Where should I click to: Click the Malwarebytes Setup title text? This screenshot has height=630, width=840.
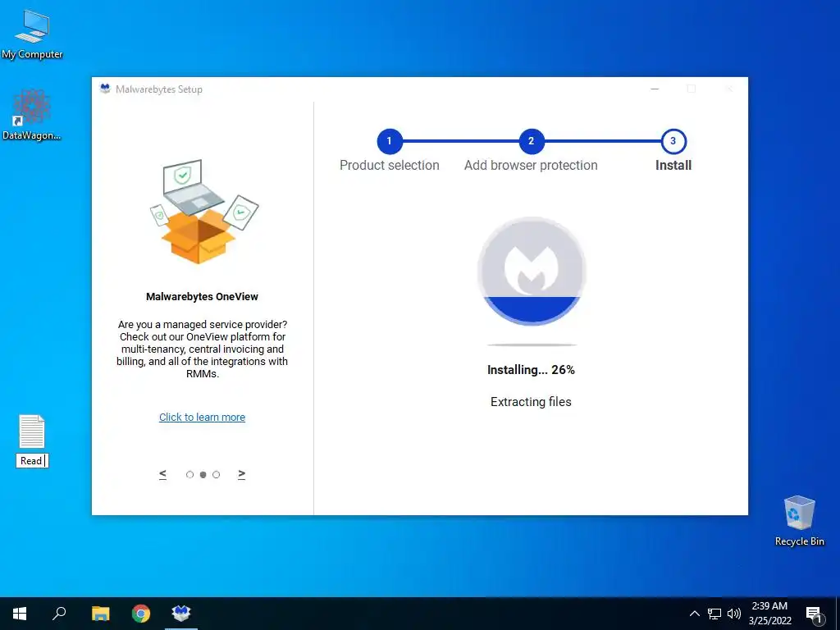click(159, 89)
